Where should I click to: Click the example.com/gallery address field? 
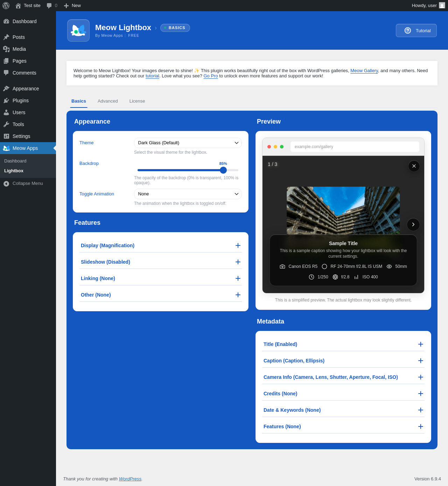point(355,147)
